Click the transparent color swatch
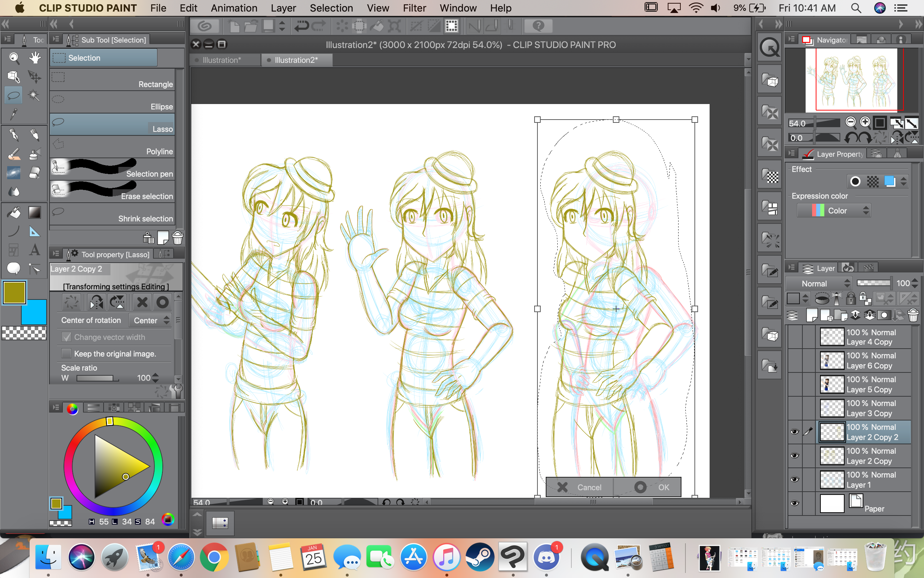This screenshot has height=578, width=924. click(x=24, y=333)
